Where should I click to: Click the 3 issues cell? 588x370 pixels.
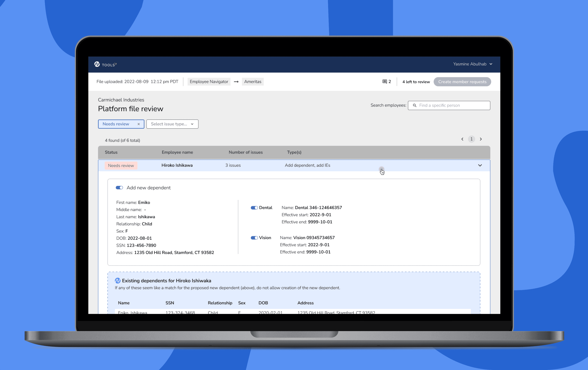(x=233, y=165)
